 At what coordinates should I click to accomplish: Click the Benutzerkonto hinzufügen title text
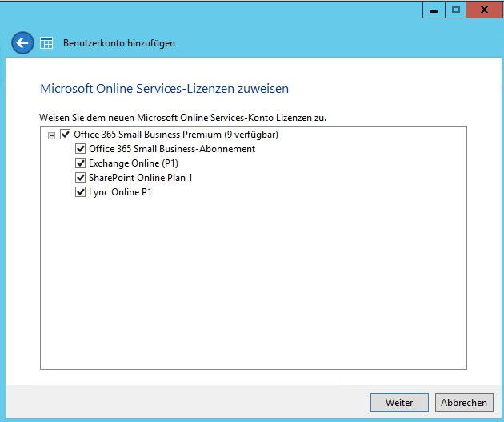click(119, 43)
